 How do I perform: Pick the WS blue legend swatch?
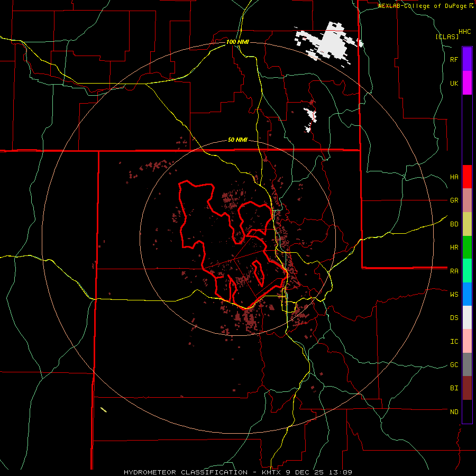(467, 294)
